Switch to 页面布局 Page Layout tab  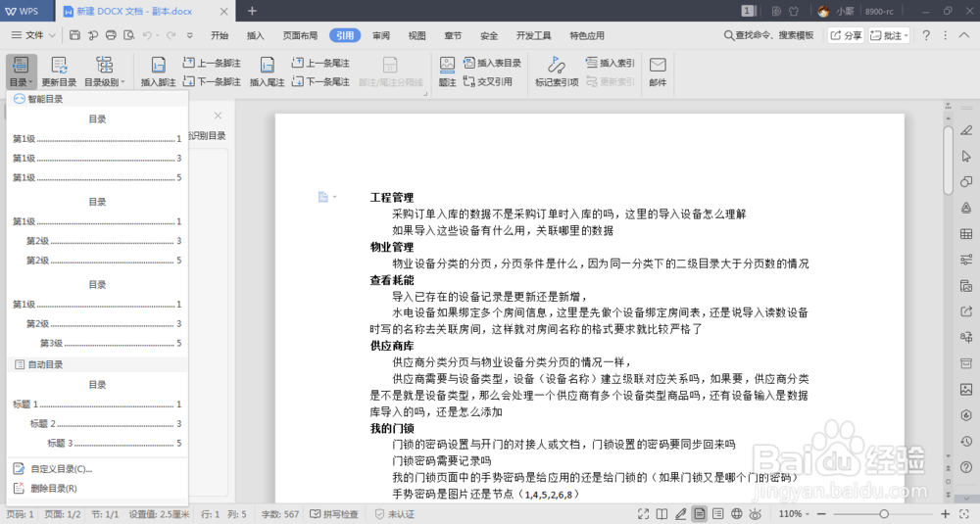pyautogui.click(x=300, y=35)
